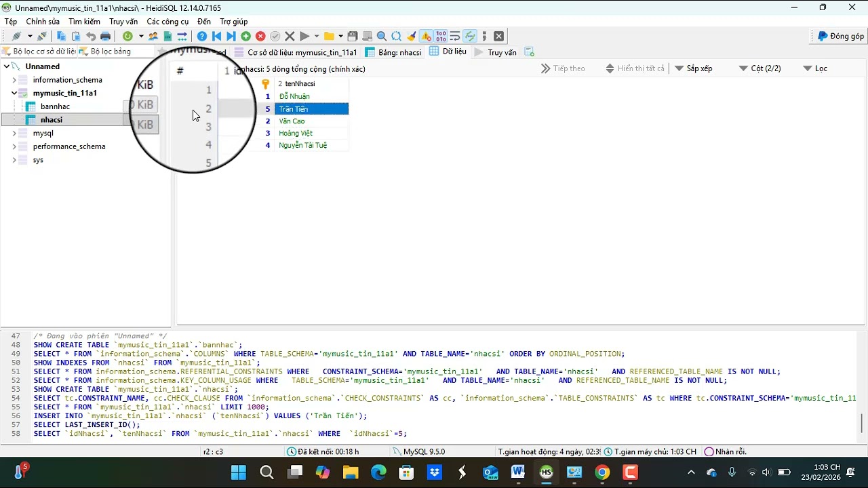
Task: Open Microsoft Edge from the taskbar
Action: point(378,472)
